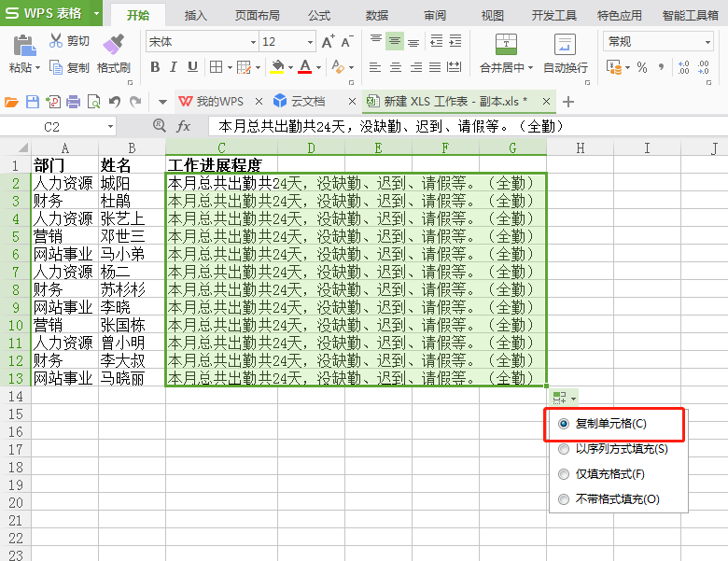Click the clear format eraser icon
The image size is (728, 561).
pyautogui.click(x=338, y=67)
